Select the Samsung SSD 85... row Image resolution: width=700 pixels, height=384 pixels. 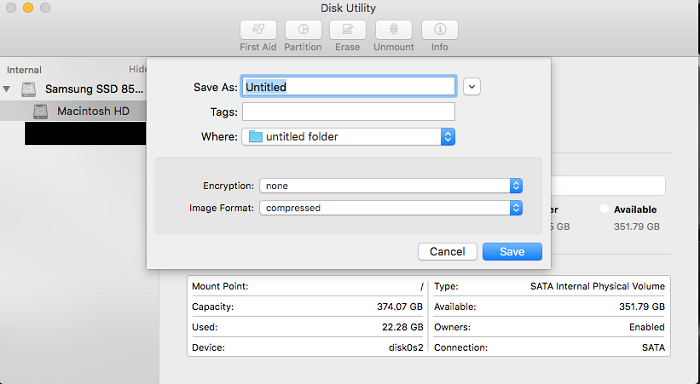click(73, 89)
